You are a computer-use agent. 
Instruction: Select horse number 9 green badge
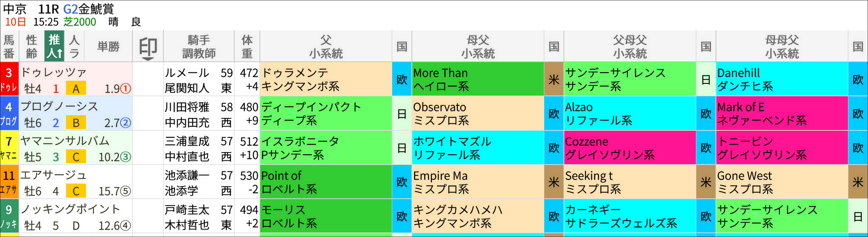(9, 216)
